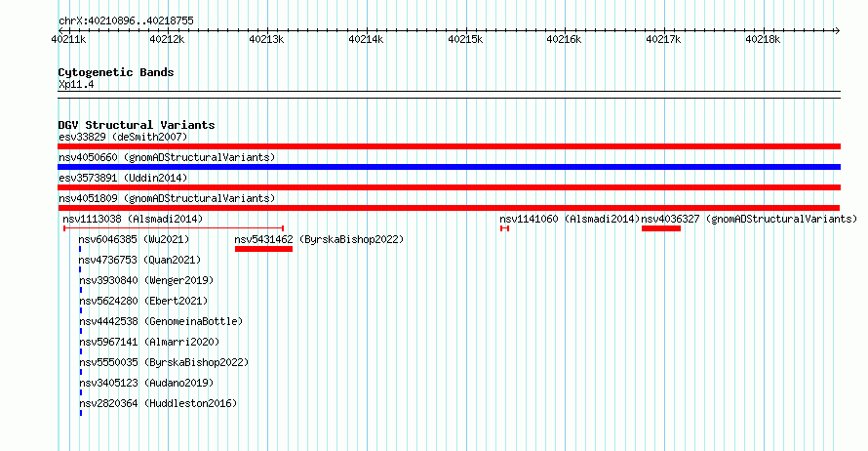
Task: Click the esv33829 (deSmith2007) variant label
Action: (x=123, y=137)
